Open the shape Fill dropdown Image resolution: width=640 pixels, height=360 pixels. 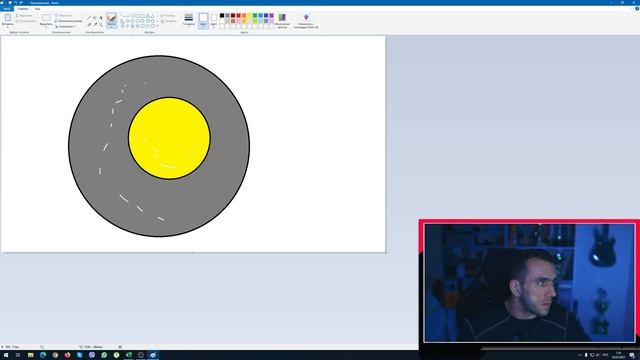click(x=168, y=21)
